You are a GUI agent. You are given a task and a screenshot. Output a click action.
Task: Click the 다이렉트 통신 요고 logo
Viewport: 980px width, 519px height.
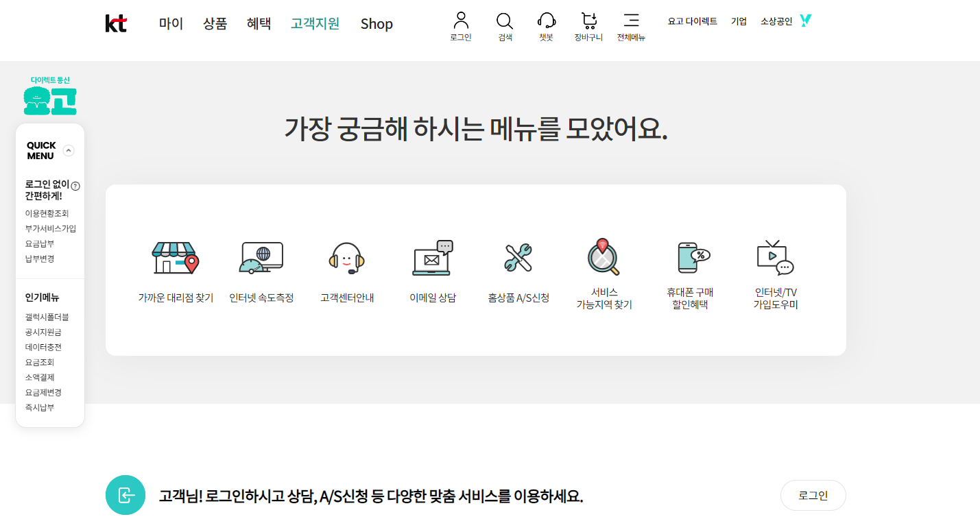(x=50, y=95)
